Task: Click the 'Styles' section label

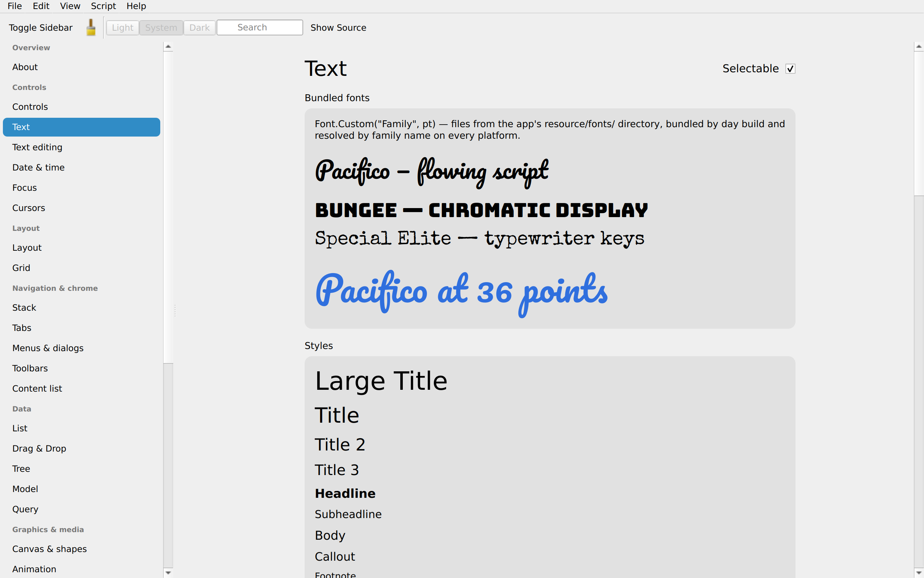Action: tap(319, 346)
